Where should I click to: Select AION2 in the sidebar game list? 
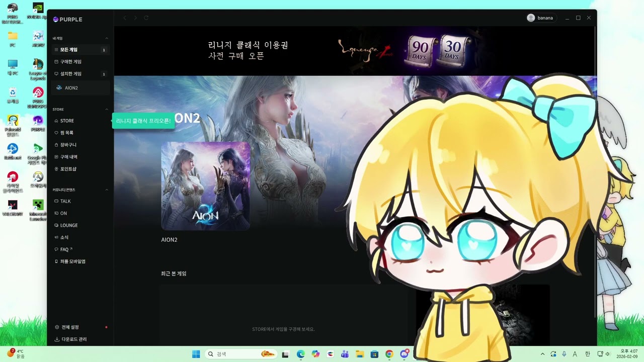[x=80, y=88]
